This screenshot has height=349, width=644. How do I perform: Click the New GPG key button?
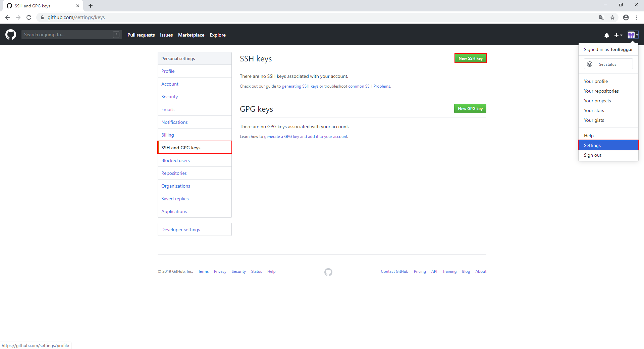coord(470,109)
